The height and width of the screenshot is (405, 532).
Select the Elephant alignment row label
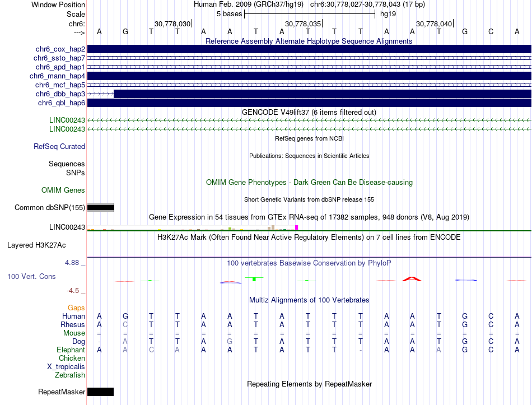click(71, 350)
